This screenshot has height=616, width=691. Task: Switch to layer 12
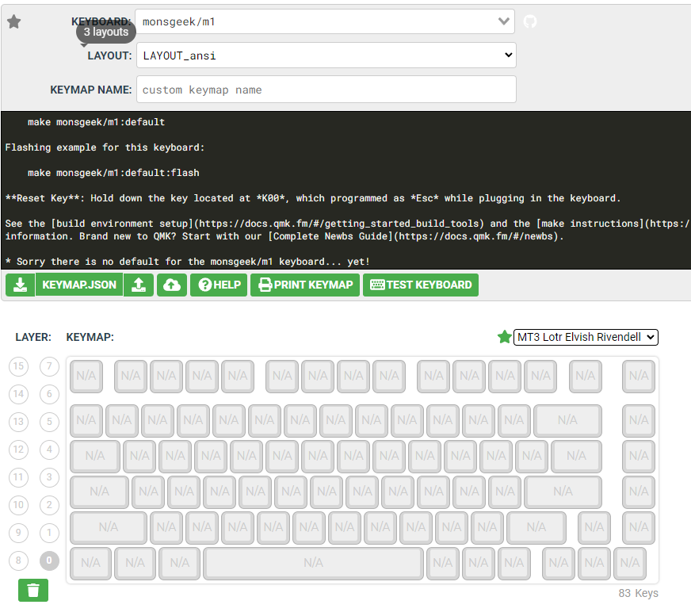click(18, 450)
